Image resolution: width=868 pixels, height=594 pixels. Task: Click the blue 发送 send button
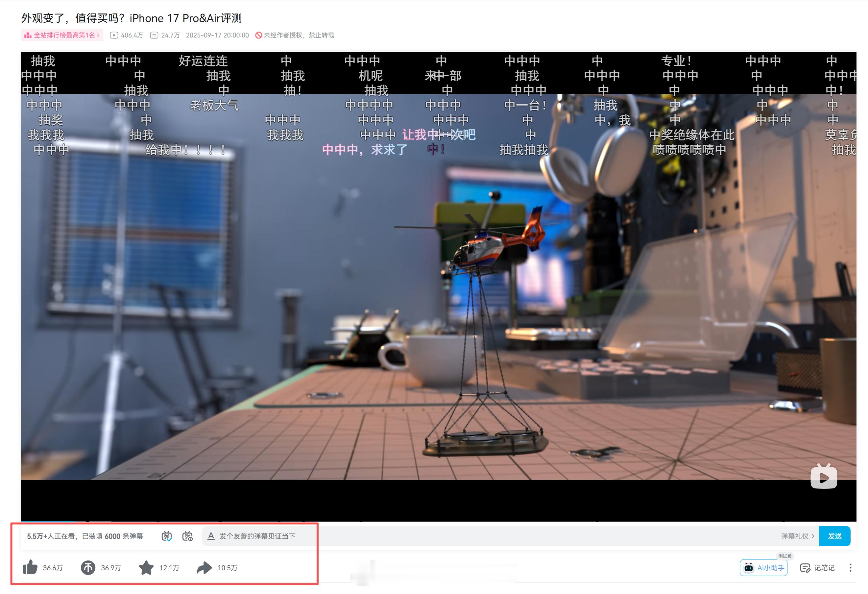point(834,536)
